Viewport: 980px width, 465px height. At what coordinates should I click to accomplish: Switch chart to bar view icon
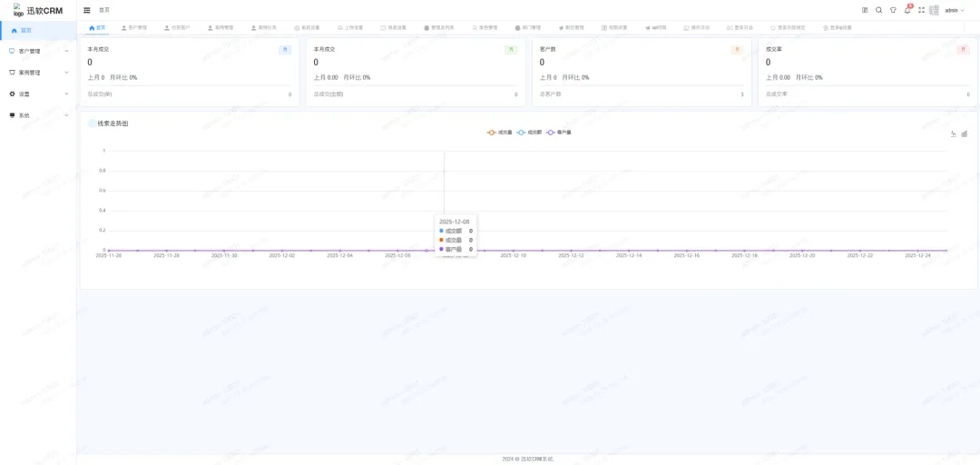coord(964,134)
